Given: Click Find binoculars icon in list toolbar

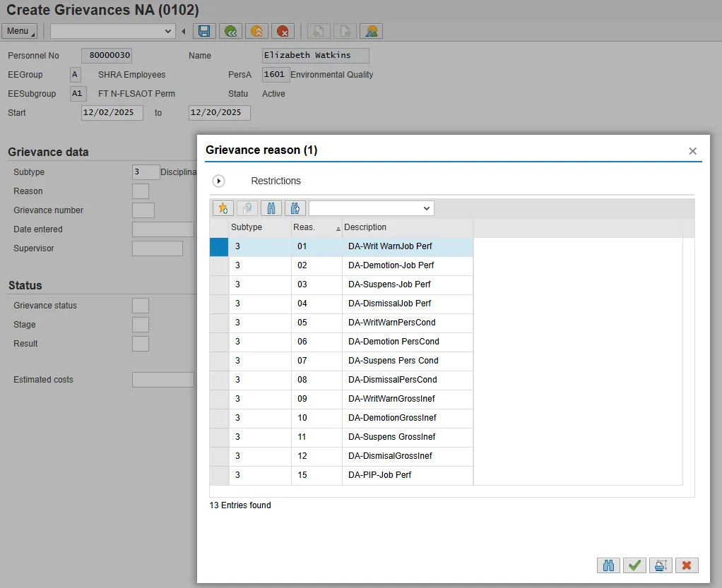Looking at the screenshot, I should click(x=271, y=208).
